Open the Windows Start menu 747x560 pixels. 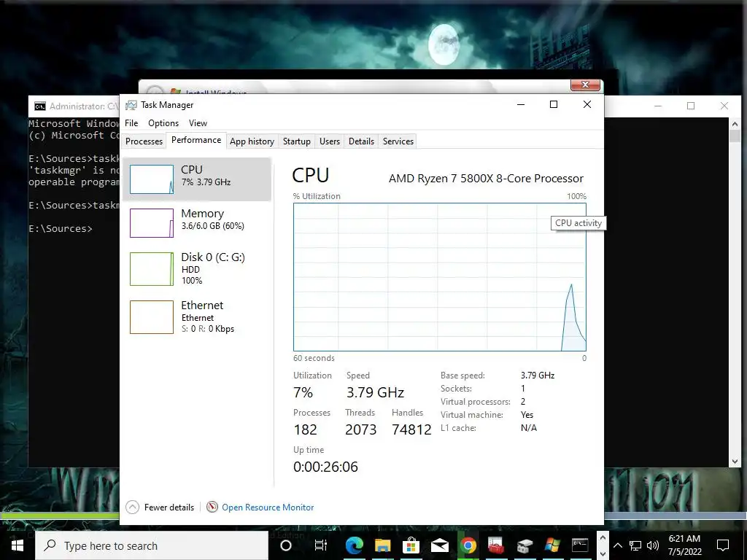pos(18,545)
